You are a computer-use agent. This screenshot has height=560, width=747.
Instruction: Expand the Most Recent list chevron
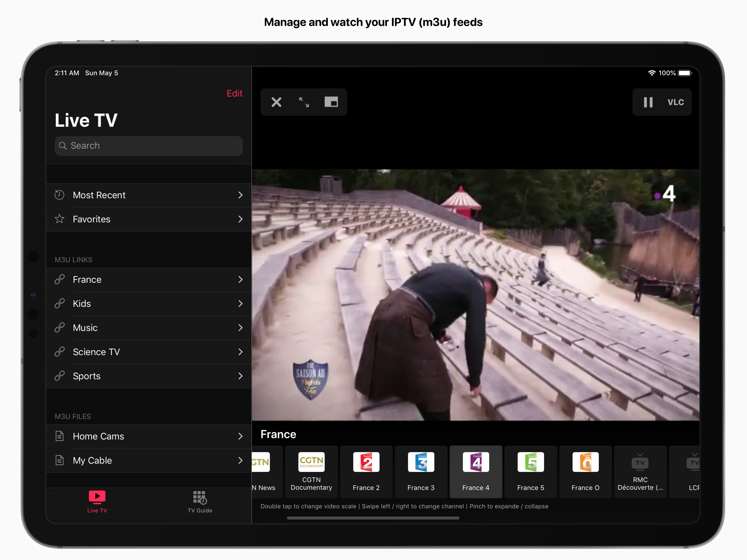[240, 195]
